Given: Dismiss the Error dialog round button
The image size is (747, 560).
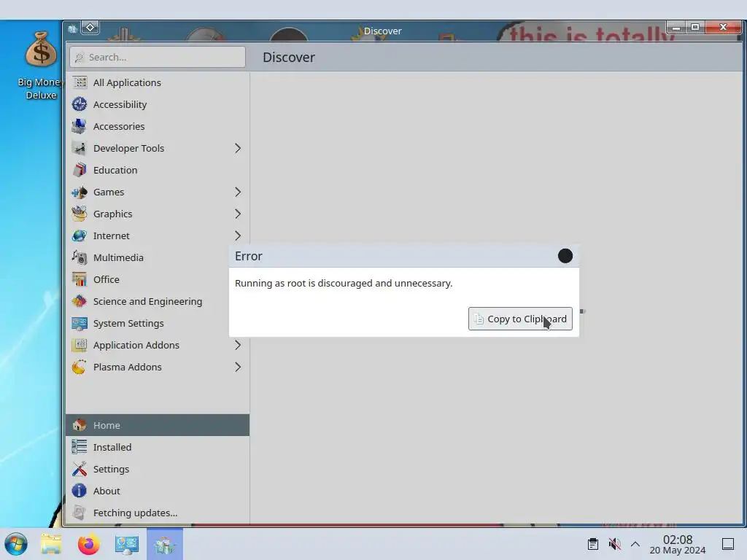Looking at the screenshot, I should point(565,256).
